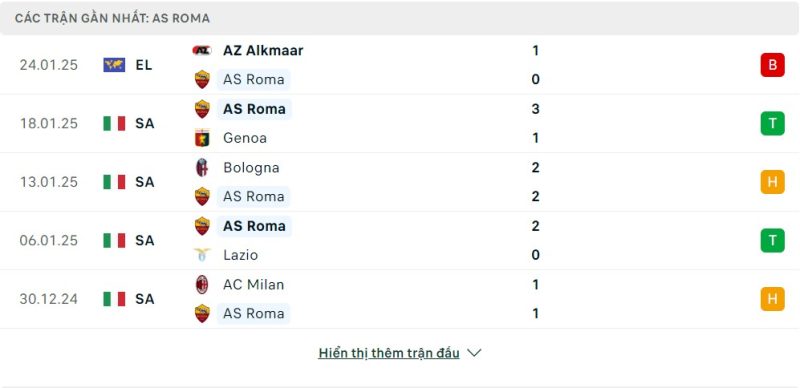This screenshot has height=388, width=800.
Task: Open the Lazio team name link
Action: (240, 255)
